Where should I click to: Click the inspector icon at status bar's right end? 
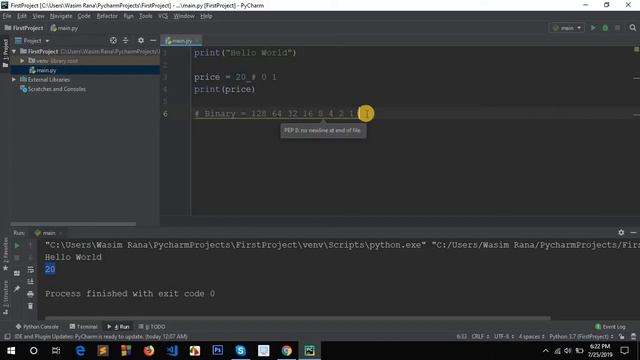633,337
